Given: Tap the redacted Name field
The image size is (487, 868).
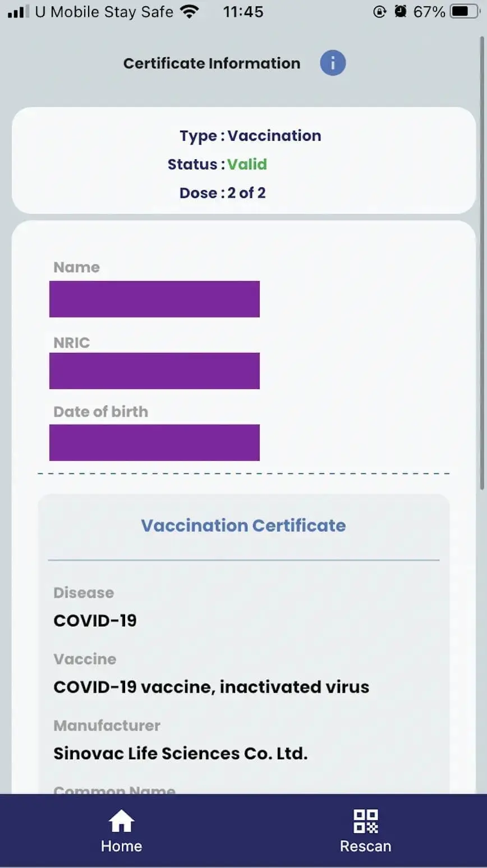Looking at the screenshot, I should (x=154, y=299).
